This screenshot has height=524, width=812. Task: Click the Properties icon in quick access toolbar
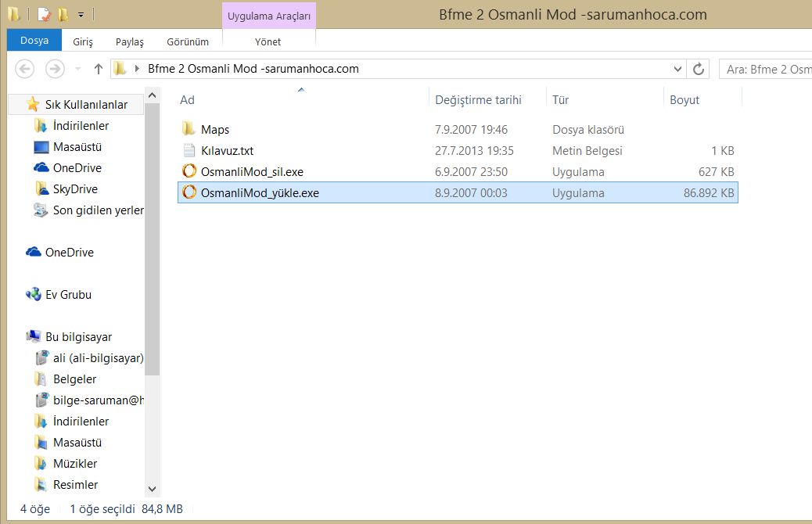pyautogui.click(x=44, y=15)
